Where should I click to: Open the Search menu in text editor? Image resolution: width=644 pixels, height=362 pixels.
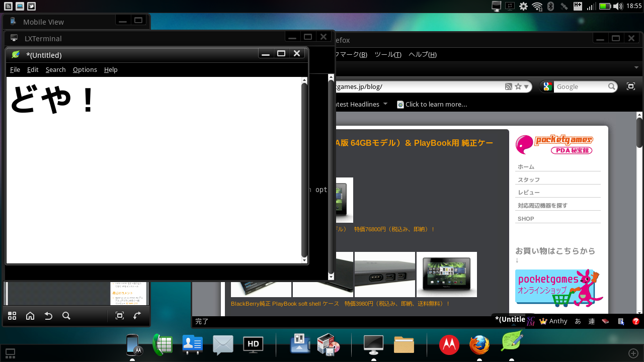[55, 70]
